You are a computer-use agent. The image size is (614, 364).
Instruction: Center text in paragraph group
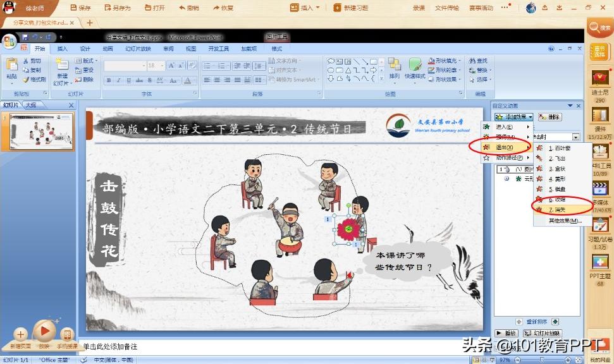pyautogui.click(x=218, y=80)
